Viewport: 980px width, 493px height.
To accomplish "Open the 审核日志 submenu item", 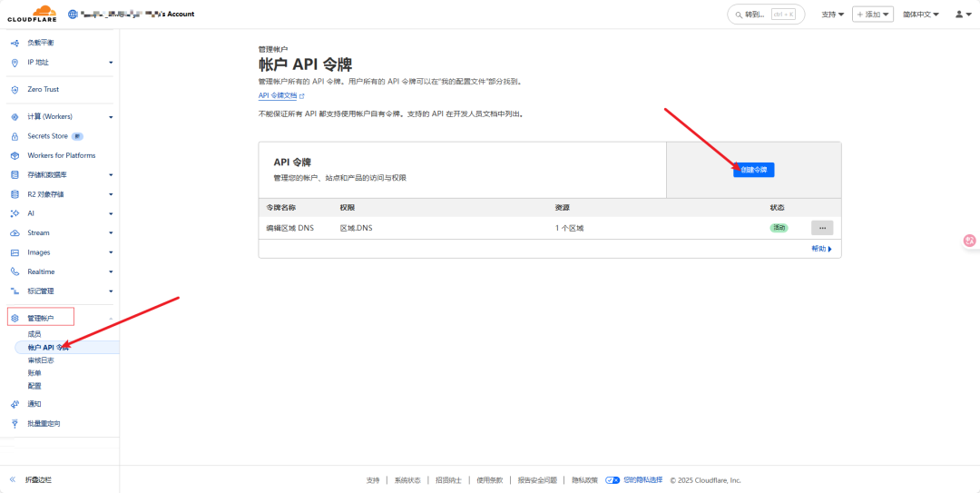I will tap(41, 360).
